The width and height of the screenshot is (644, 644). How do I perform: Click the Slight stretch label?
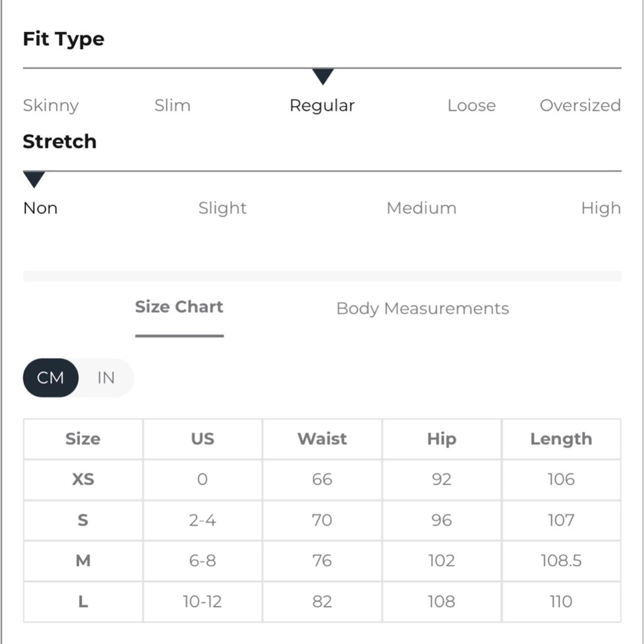223,208
